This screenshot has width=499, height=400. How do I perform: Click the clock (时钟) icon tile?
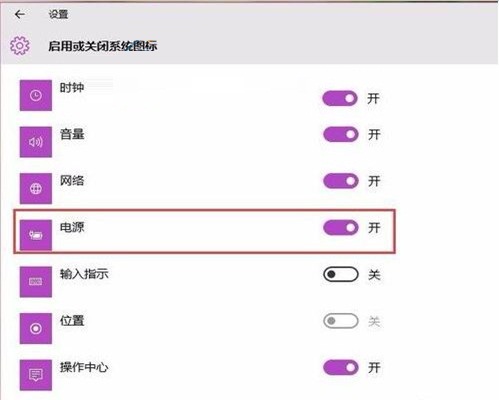[x=36, y=95]
